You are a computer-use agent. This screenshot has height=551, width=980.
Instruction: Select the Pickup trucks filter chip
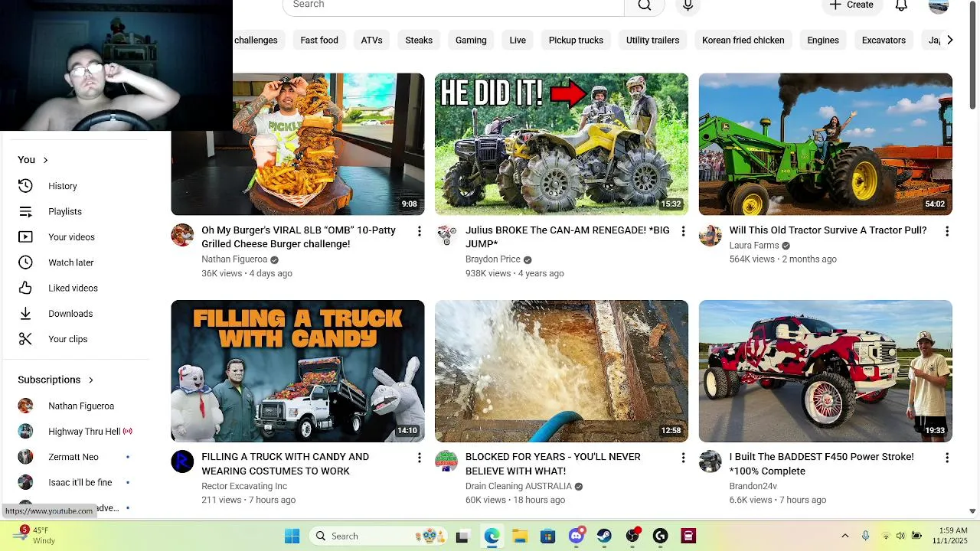coord(576,40)
